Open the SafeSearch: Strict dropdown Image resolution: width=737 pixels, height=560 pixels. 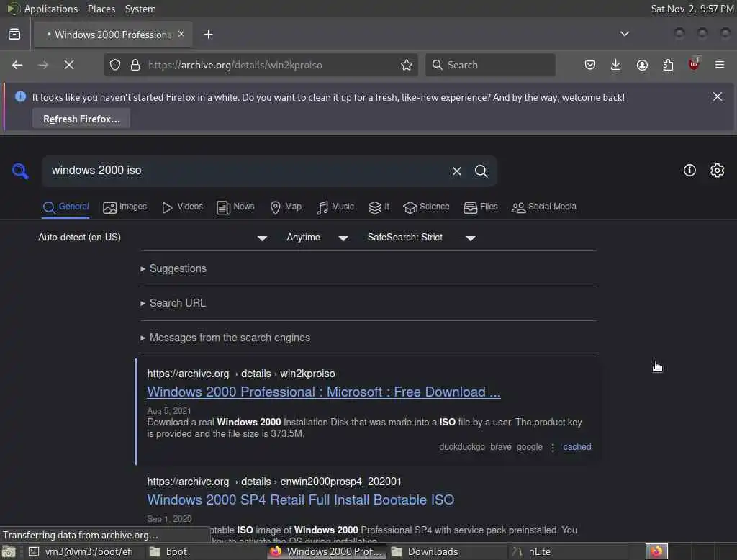[x=421, y=238]
